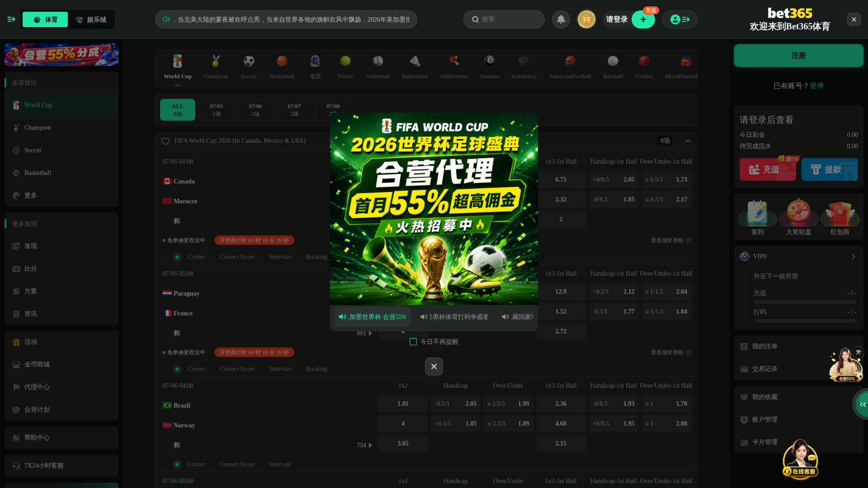Viewport: 868px width, 488px height.
Task: Click the blue 提款 withdraw button
Action: pos(830,169)
